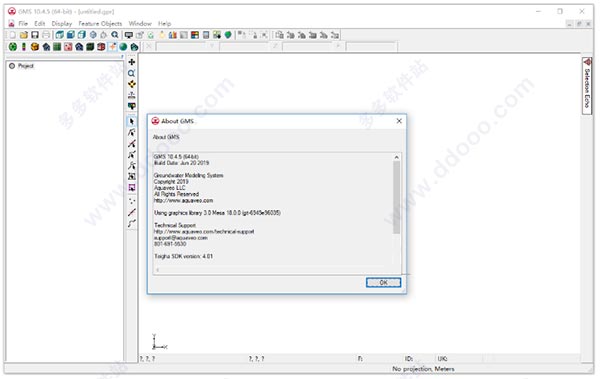Switch to the 2D Scatter module red dots icon
Screen dimensions: 600x379
68,47
